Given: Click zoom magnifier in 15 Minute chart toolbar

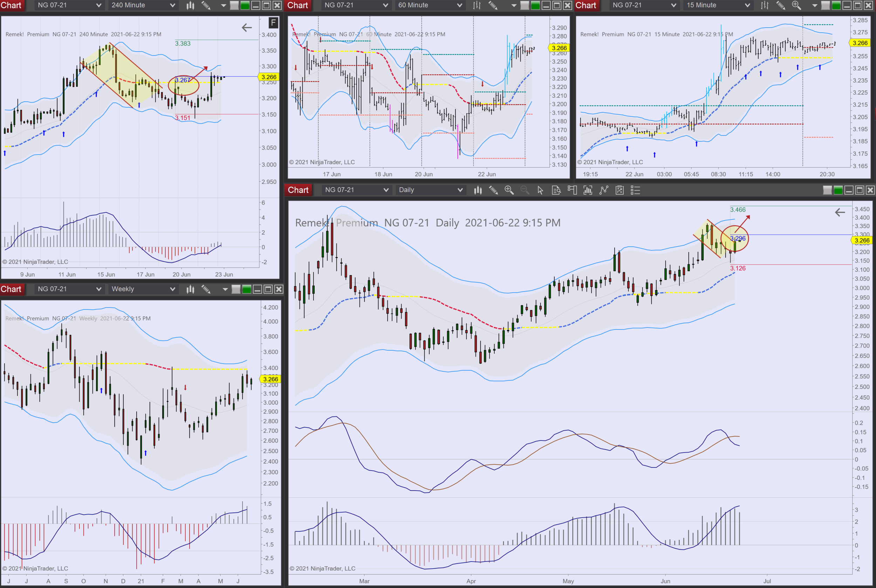Looking at the screenshot, I should tap(796, 5).
